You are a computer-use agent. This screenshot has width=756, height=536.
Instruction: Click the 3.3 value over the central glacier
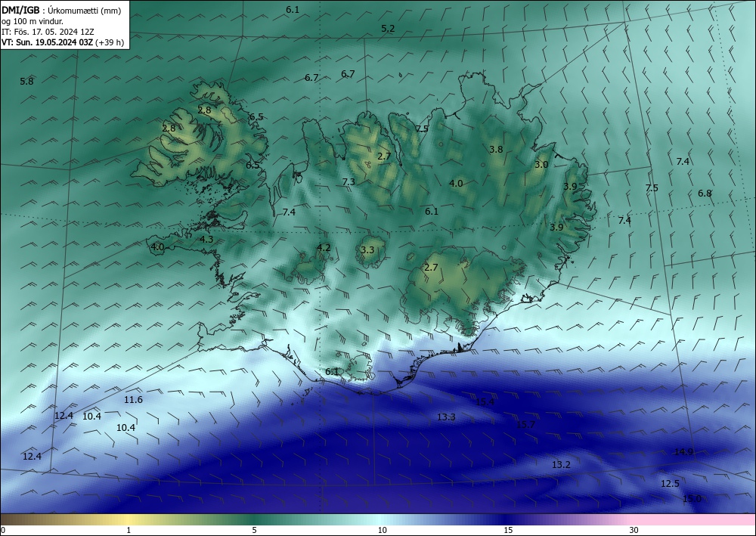[367, 249]
